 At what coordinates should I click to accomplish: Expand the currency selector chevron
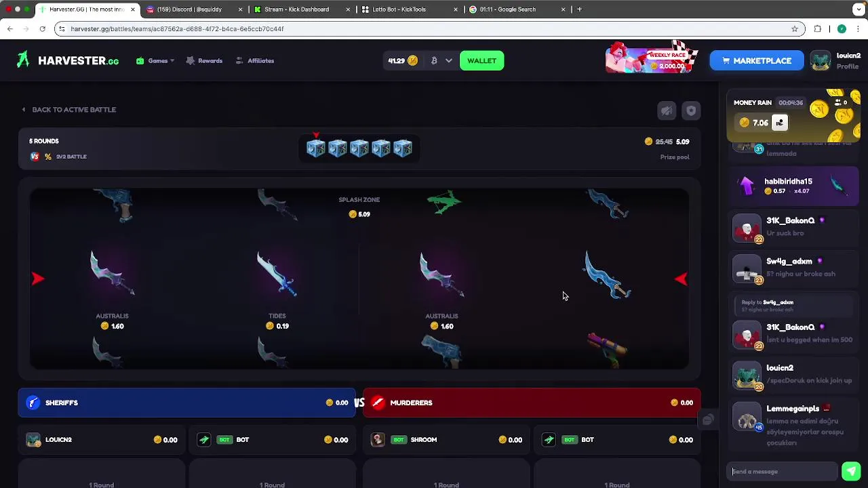(x=448, y=61)
